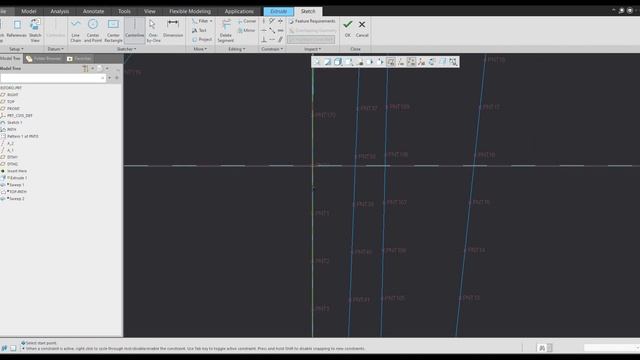Screen dimensions: 640x360
Task: Apply the parallel constraint icon
Action: click(x=280, y=40)
